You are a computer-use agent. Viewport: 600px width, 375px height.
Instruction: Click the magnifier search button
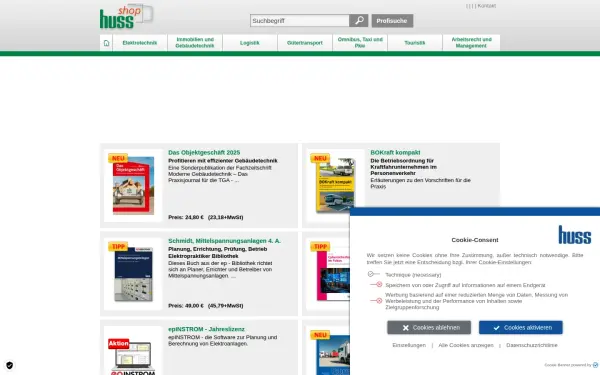tap(359, 21)
